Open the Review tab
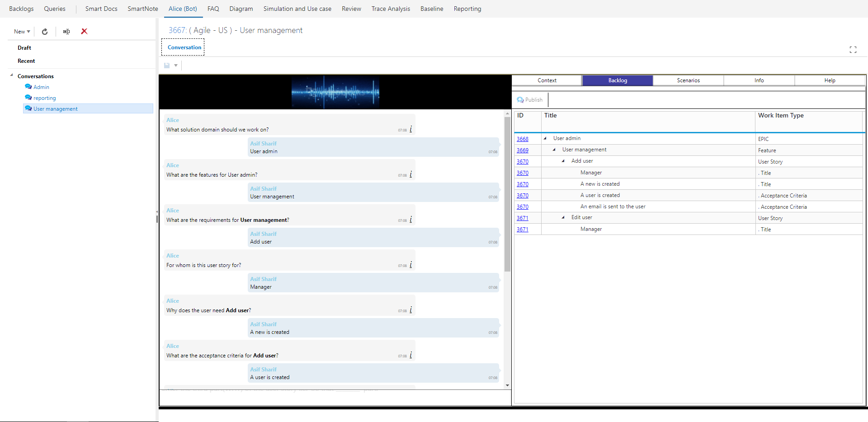 351,9
